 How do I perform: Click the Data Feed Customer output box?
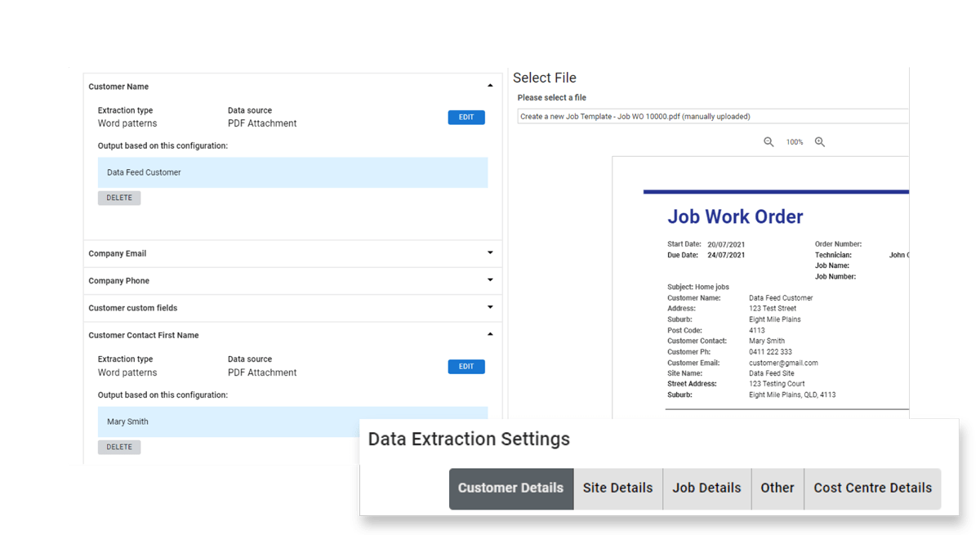click(292, 173)
